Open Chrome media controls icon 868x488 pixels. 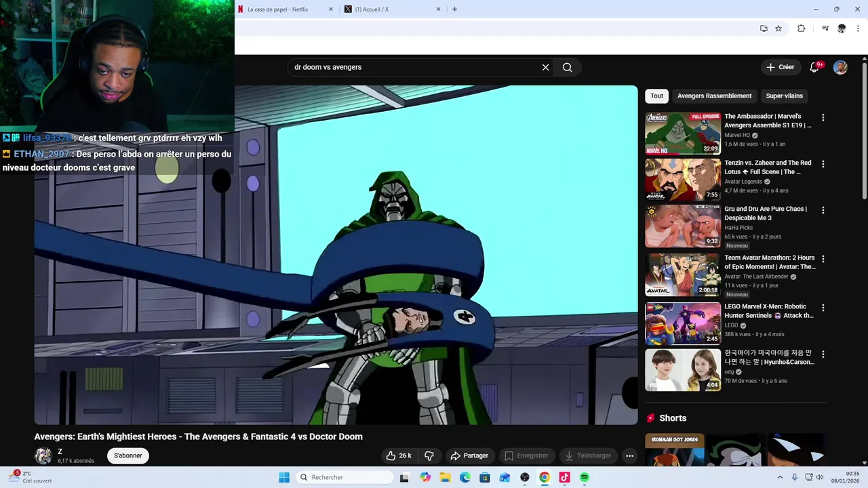(825, 28)
